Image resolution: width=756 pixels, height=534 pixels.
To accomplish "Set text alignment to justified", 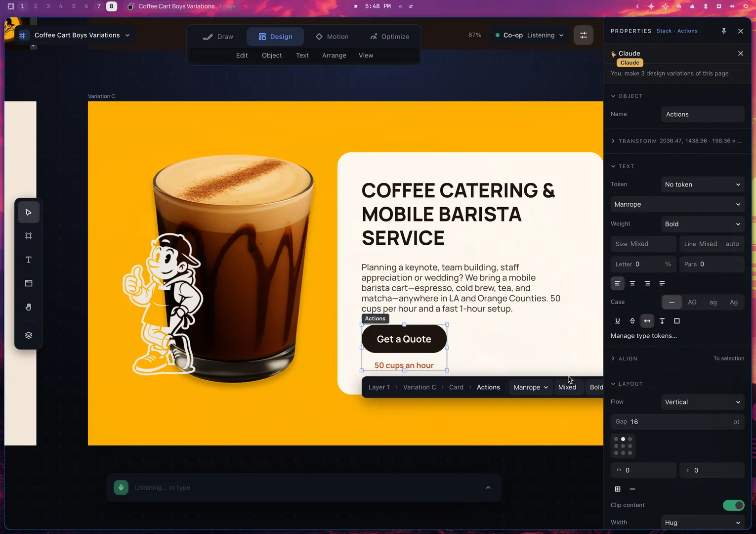I will point(662,283).
